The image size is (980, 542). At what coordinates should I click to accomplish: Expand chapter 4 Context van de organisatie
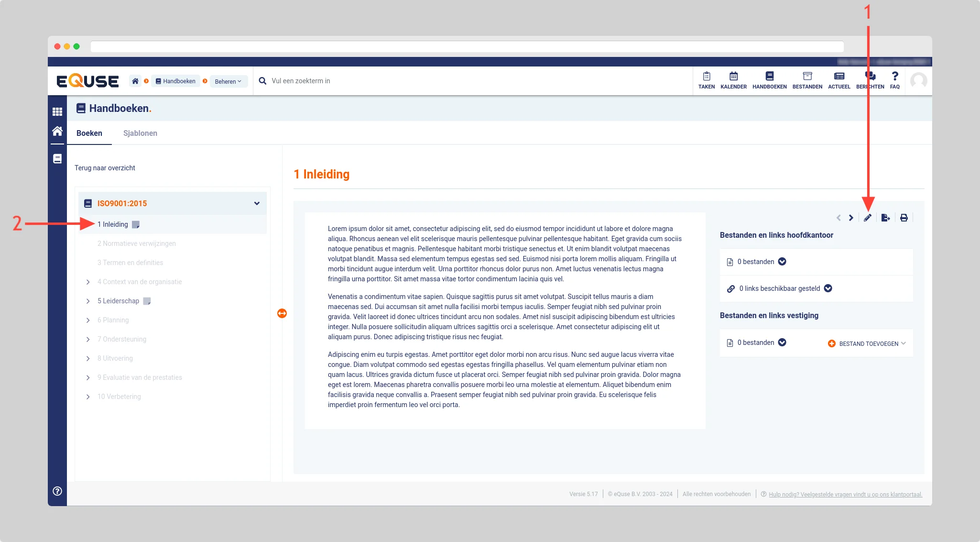[x=88, y=282]
